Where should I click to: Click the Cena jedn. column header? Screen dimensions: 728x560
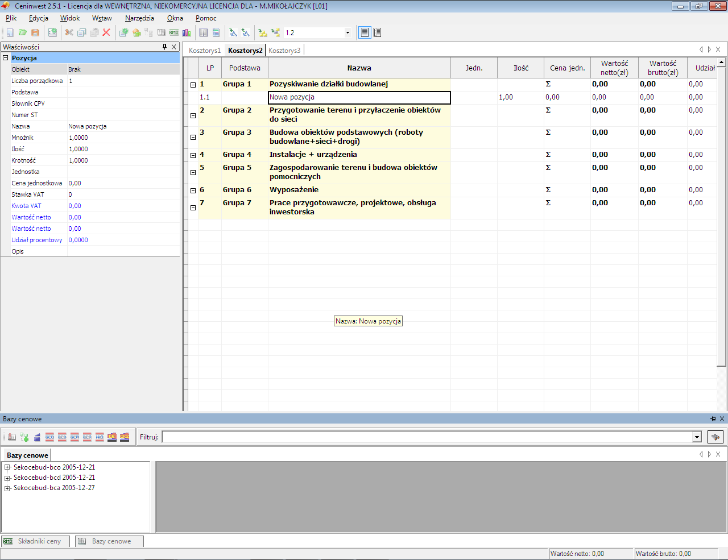pyautogui.click(x=567, y=68)
